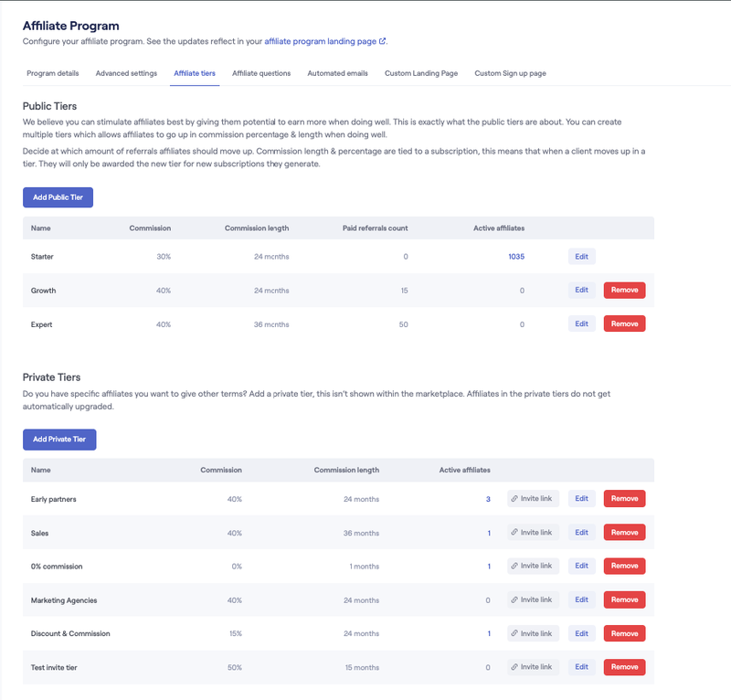Click the 50 paid referrals count for Expert

click(x=403, y=324)
